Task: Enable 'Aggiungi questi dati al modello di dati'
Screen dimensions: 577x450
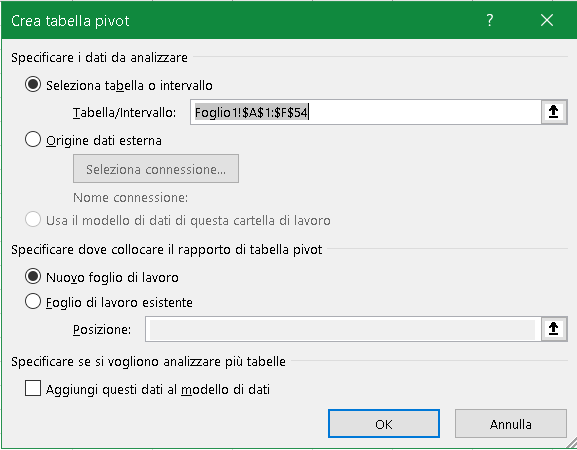Action: (33, 389)
